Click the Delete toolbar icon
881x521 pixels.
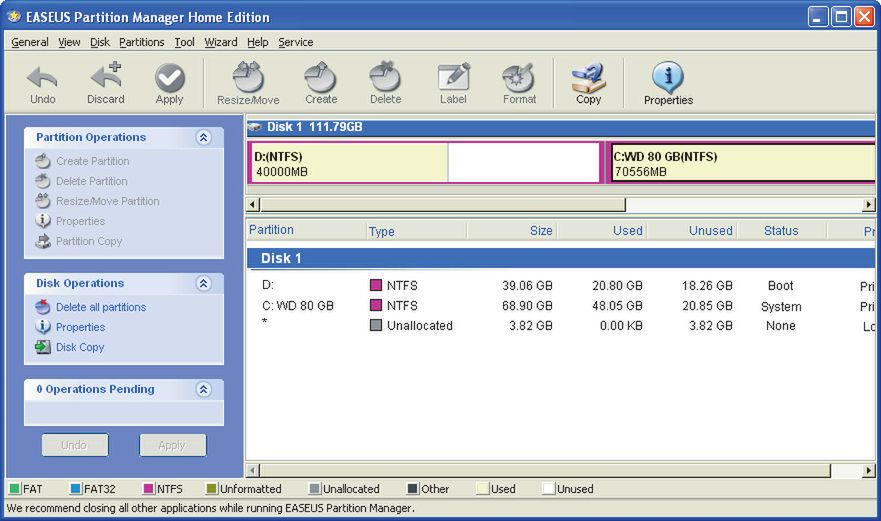[385, 77]
